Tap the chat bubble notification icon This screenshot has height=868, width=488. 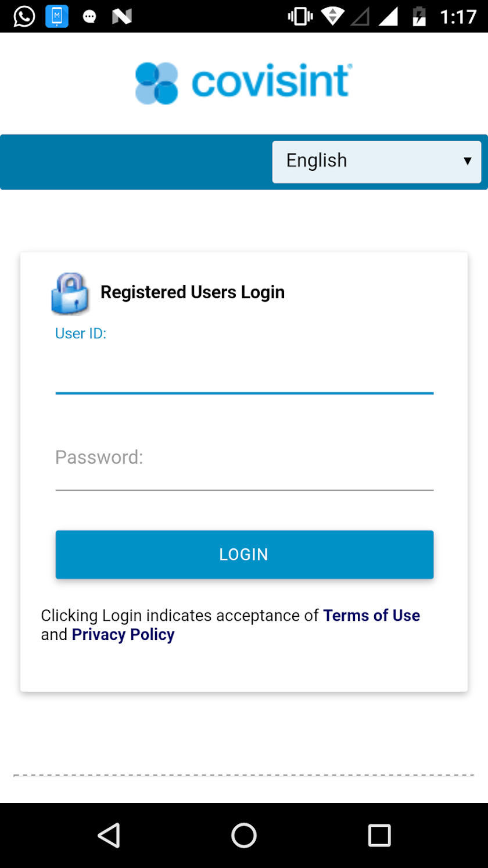(89, 17)
